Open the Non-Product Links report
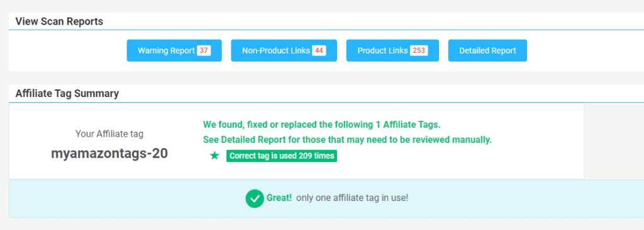Screen dimensions: 644x230 pos(284,50)
